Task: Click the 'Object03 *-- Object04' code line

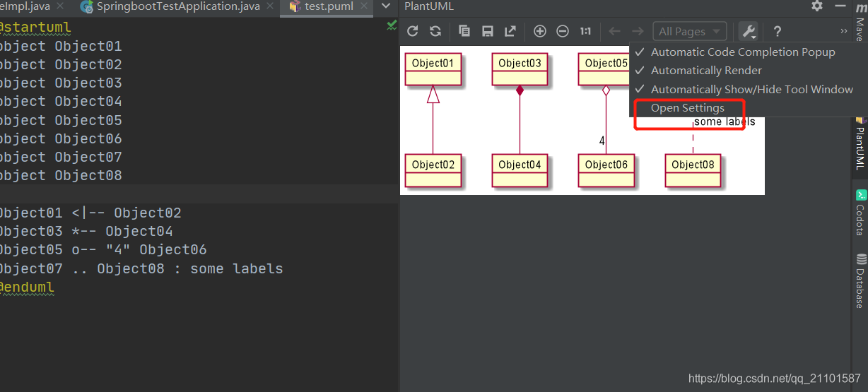Action: point(86,232)
